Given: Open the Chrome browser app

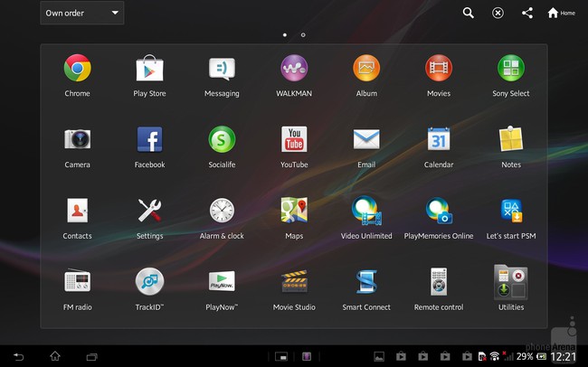Looking at the screenshot, I should click(x=77, y=68).
